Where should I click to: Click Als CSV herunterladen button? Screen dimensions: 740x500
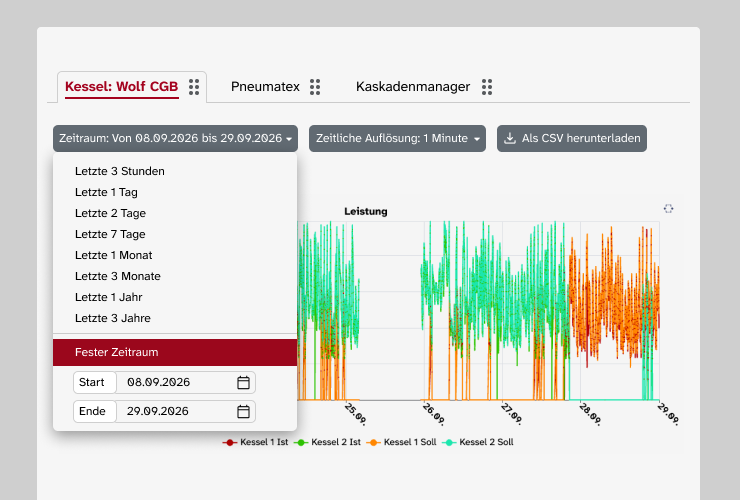click(572, 138)
